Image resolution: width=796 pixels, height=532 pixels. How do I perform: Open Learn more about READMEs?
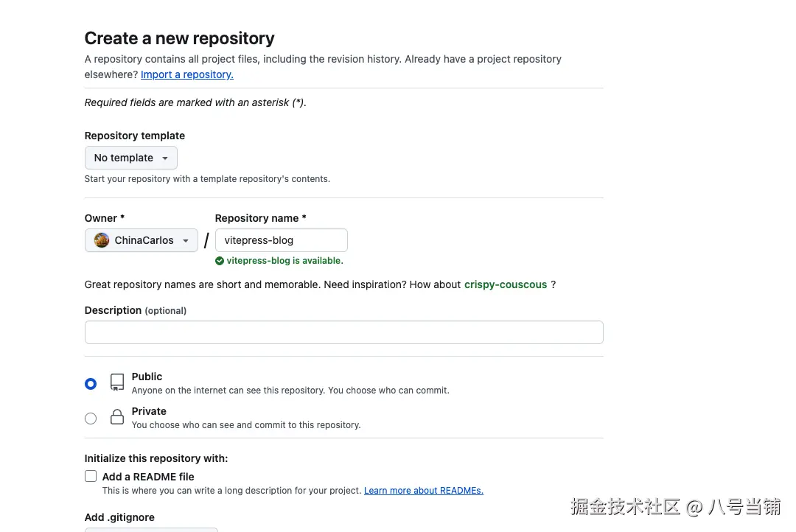point(423,490)
